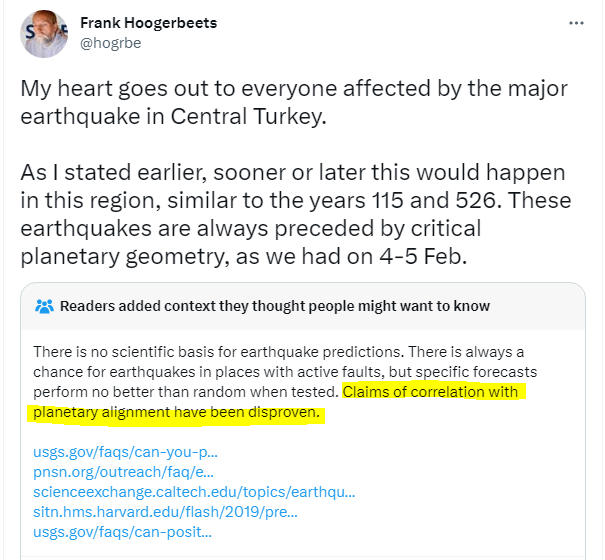Visit the pnsn.org/outreach/faq link
The width and height of the screenshot is (605, 560).
tap(123, 472)
